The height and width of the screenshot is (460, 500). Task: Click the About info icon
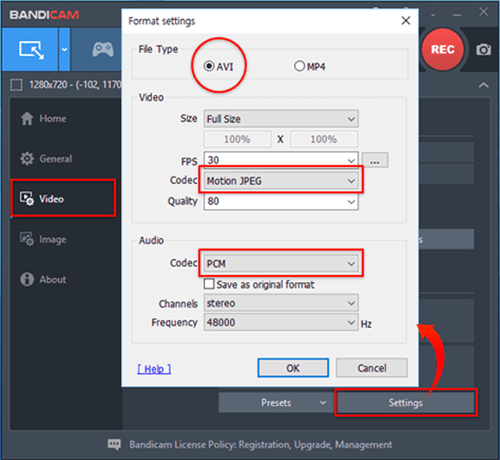pyautogui.click(x=27, y=279)
